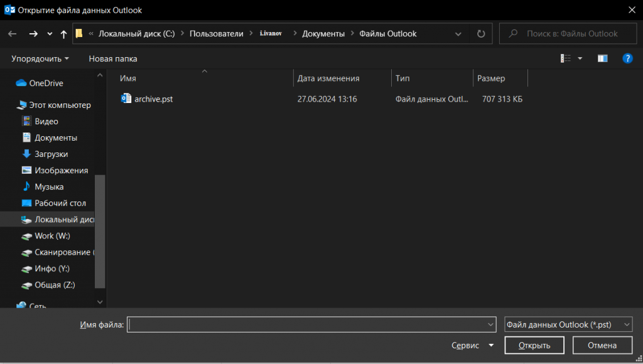Click the forward navigation arrow
The width and height of the screenshot is (643, 364).
pos(33,34)
